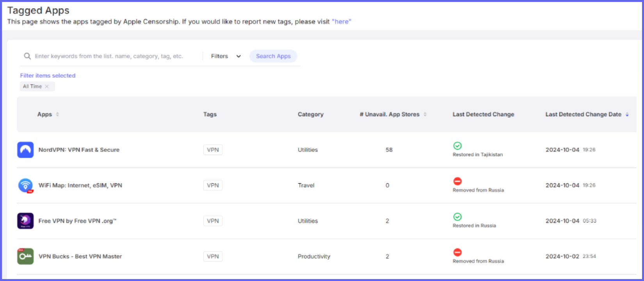Viewport: 644px width, 281px height.
Task: Click the Last Detected Change column header
Action: click(483, 114)
